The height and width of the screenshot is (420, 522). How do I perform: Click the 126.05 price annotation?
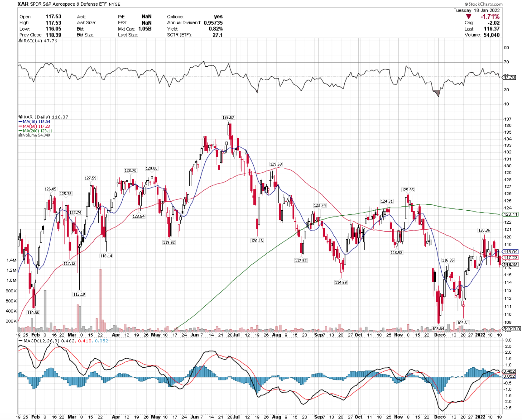(x=50, y=189)
